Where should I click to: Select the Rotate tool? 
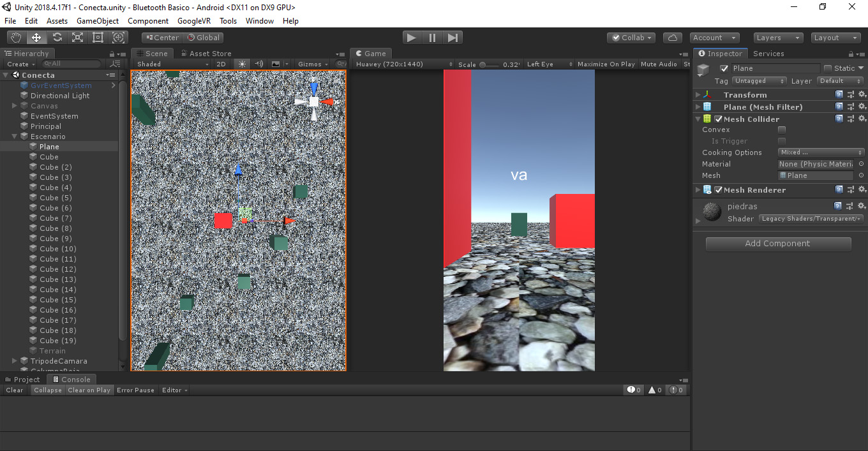pos(57,38)
